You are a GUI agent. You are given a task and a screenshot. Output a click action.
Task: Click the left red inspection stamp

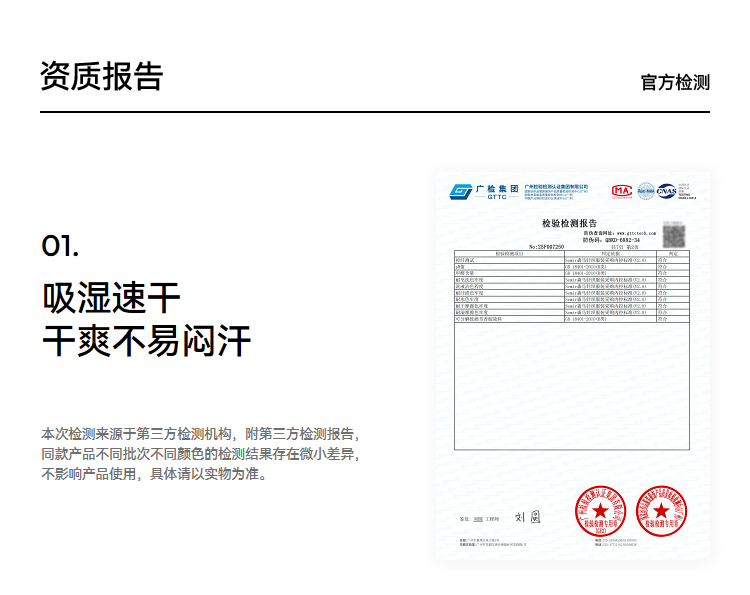pyautogui.click(x=601, y=511)
